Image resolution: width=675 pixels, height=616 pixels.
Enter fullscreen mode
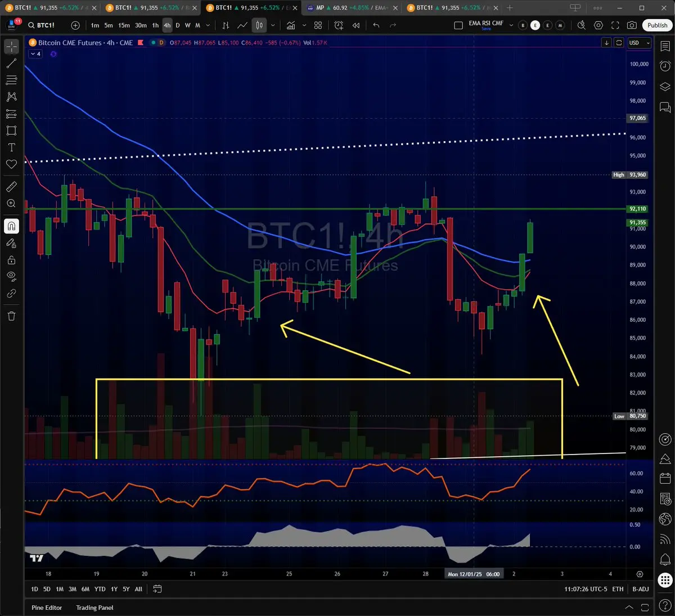(x=615, y=25)
